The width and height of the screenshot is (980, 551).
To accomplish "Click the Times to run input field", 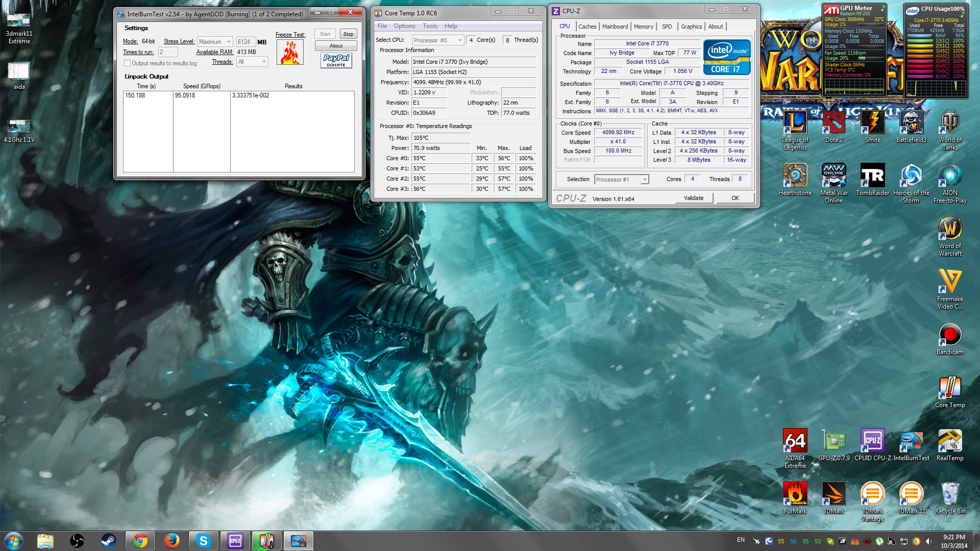I will (167, 52).
